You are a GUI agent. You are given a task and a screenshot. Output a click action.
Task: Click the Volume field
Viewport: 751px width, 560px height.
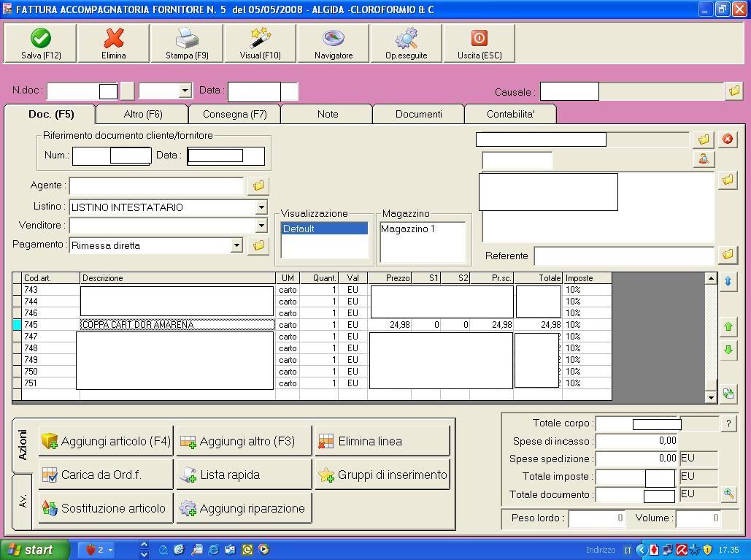698,518
